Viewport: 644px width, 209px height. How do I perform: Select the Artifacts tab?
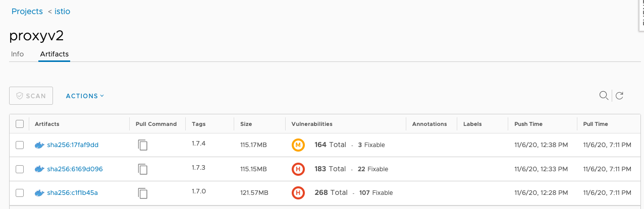point(54,54)
